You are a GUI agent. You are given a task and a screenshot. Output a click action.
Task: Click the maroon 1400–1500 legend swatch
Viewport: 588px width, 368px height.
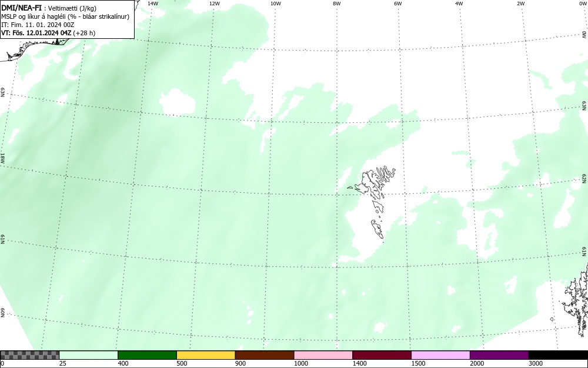382,355
